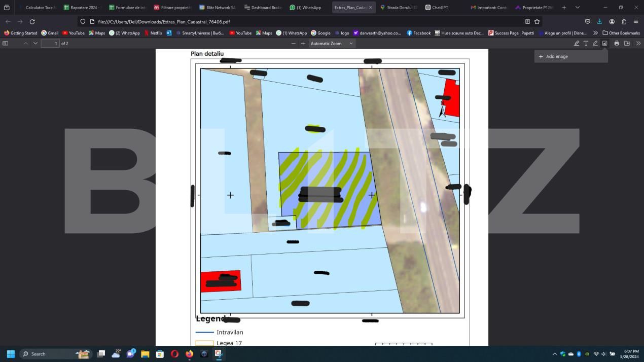
Task: Open the Facebook bookmark
Action: point(418,33)
